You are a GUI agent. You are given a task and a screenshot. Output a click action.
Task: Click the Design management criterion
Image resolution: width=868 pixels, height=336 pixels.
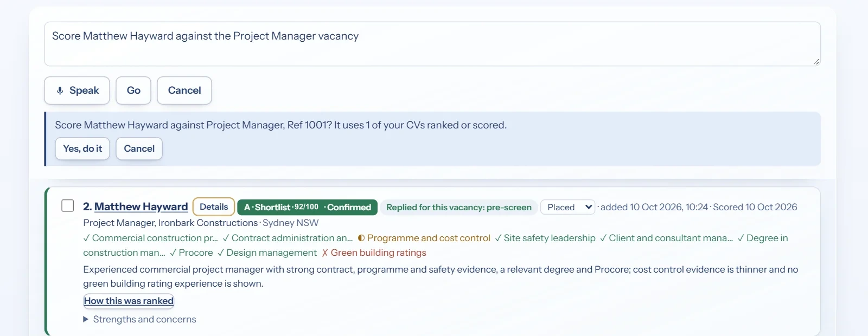[x=267, y=253]
